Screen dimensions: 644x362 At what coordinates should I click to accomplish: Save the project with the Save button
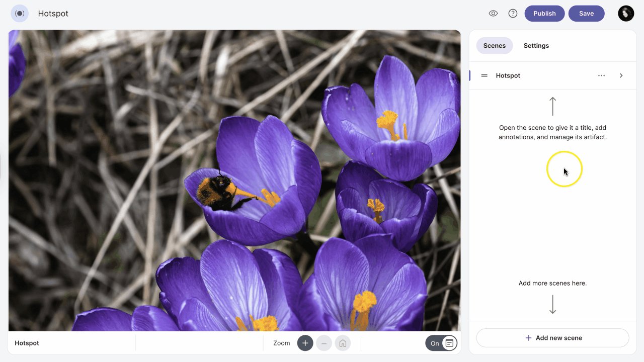(x=586, y=14)
